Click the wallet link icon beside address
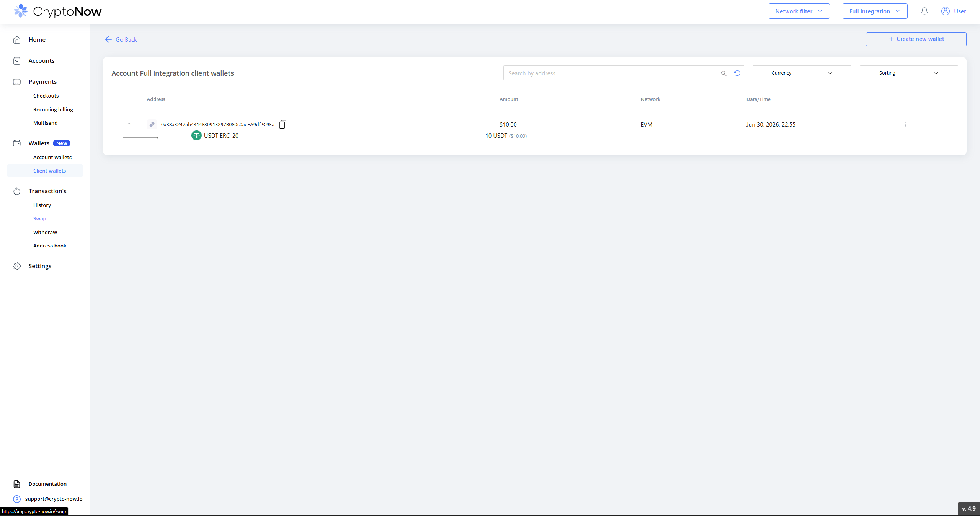The image size is (980, 516). coord(152,124)
